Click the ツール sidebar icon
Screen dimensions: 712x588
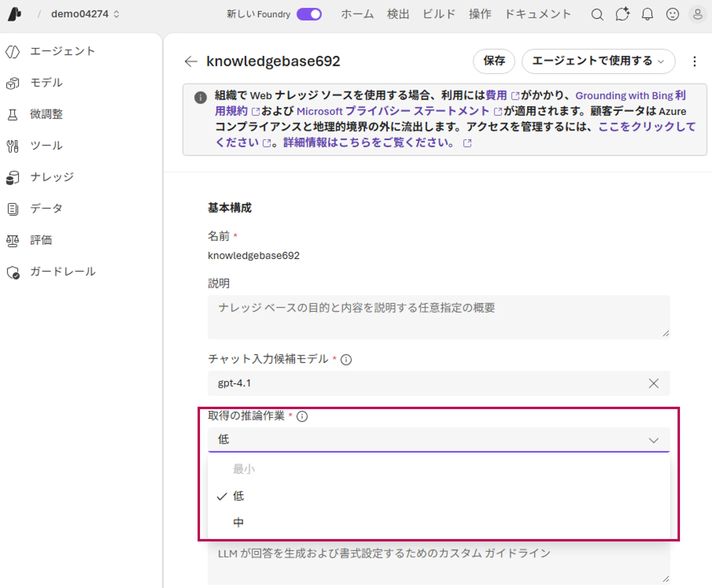(x=13, y=146)
